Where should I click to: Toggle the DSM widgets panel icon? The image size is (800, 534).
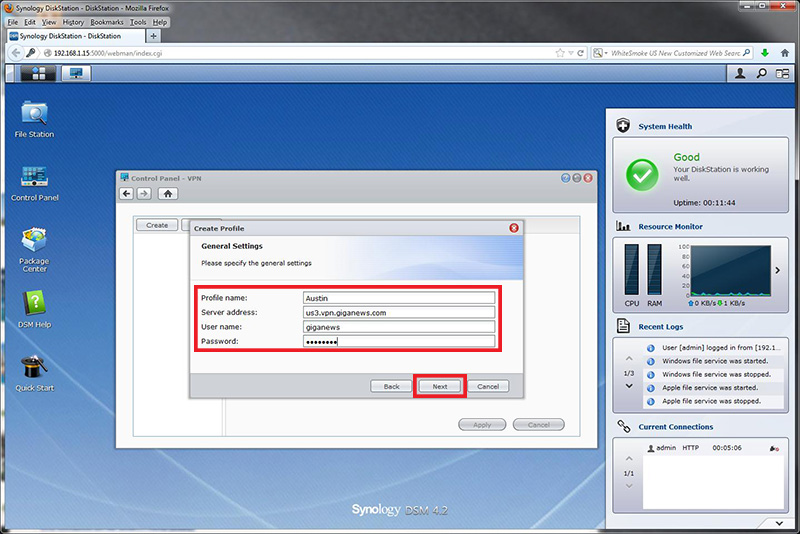tap(782, 74)
